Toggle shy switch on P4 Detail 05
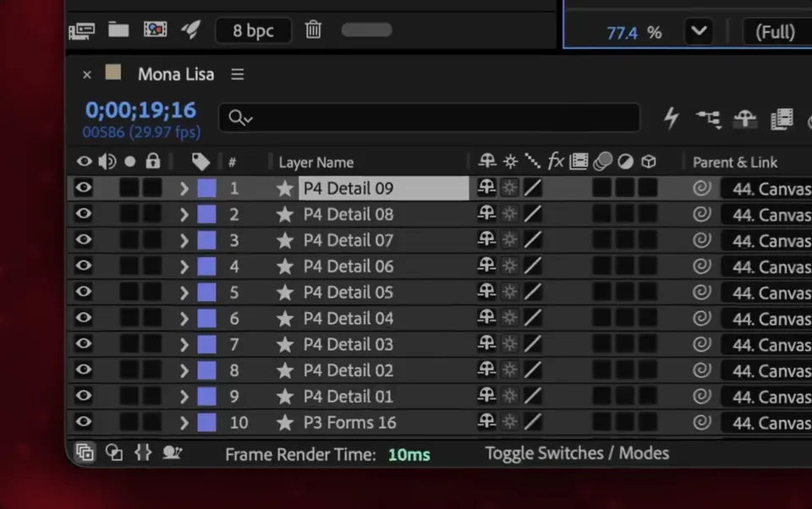 click(x=487, y=292)
